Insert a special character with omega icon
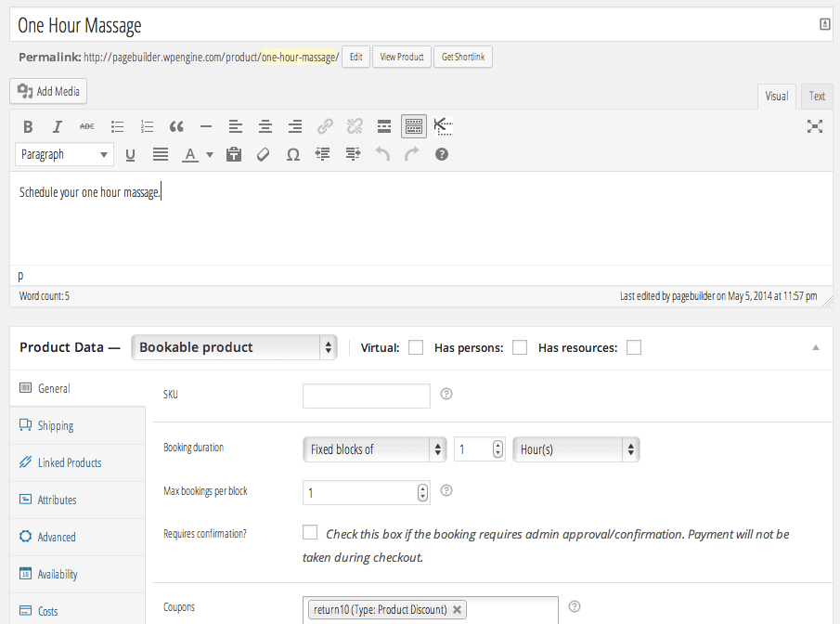The width and height of the screenshot is (840, 624). point(293,155)
